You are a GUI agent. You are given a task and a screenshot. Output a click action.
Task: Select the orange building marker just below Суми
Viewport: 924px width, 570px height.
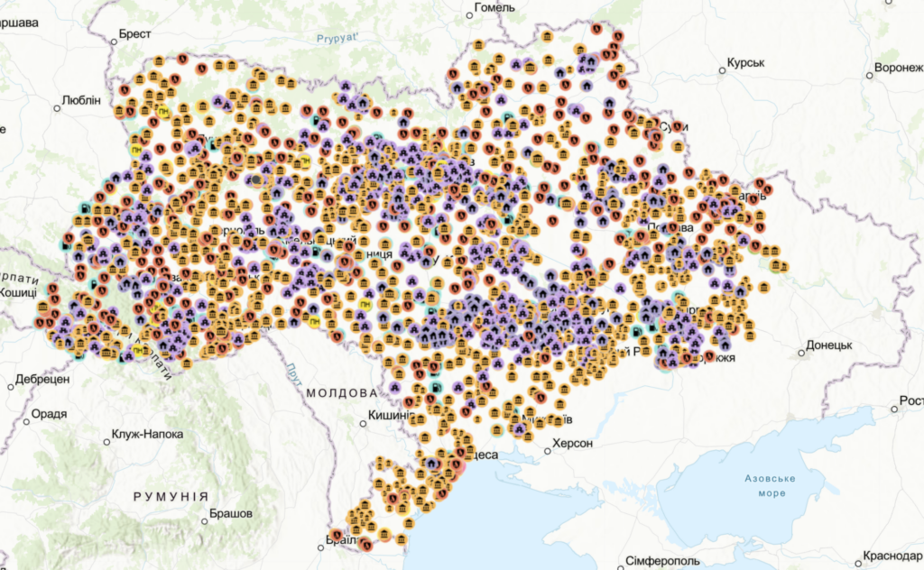click(678, 145)
